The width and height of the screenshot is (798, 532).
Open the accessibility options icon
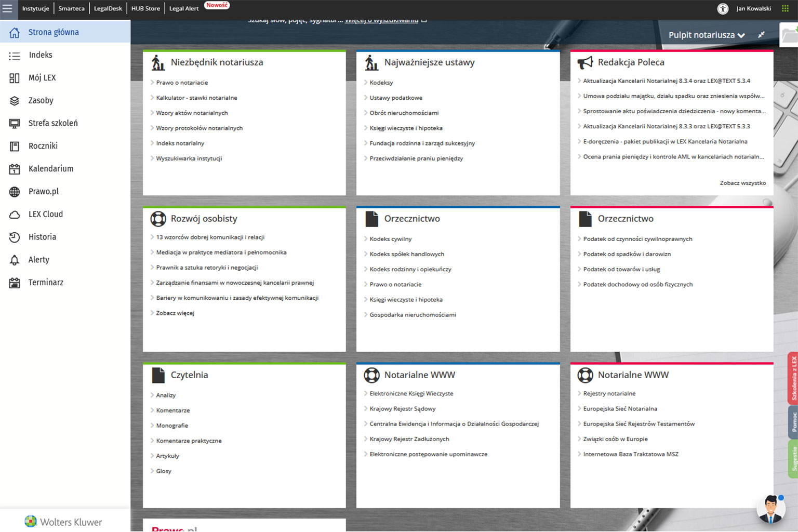pos(723,8)
